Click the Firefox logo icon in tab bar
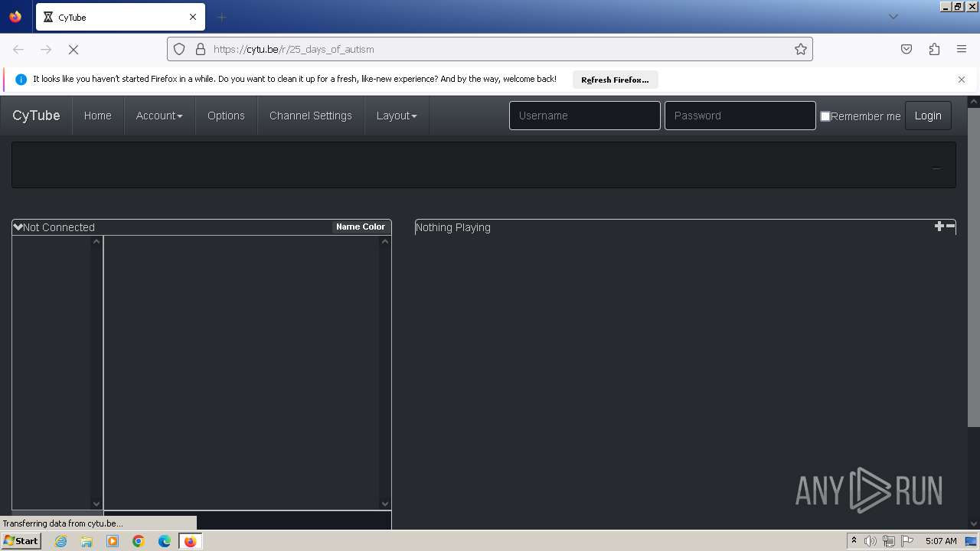The height and width of the screenshot is (551, 980). pyautogui.click(x=15, y=16)
